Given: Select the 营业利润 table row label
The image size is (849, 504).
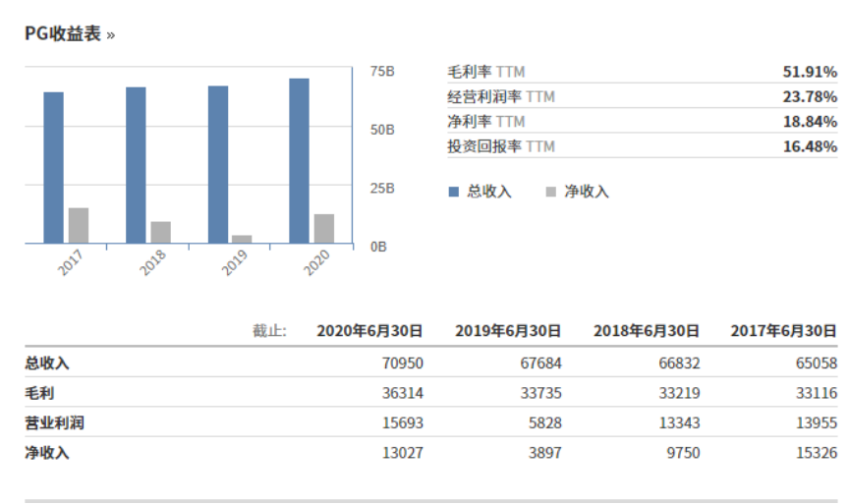Looking at the screenshot, I should click(55, 422).
